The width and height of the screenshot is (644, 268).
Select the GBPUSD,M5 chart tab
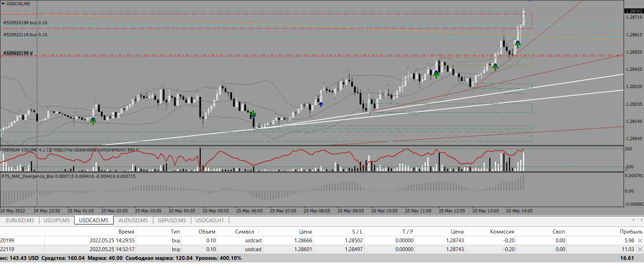tap(172, 220)
